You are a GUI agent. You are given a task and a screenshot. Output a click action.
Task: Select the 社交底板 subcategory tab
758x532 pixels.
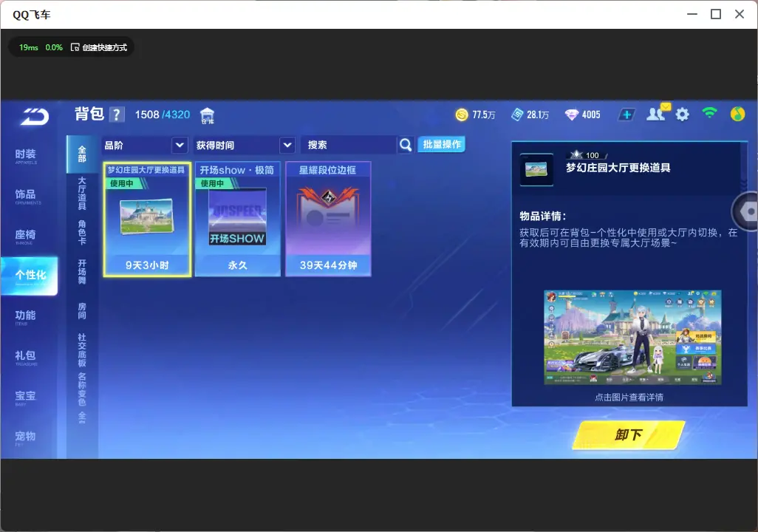(82, 349)
